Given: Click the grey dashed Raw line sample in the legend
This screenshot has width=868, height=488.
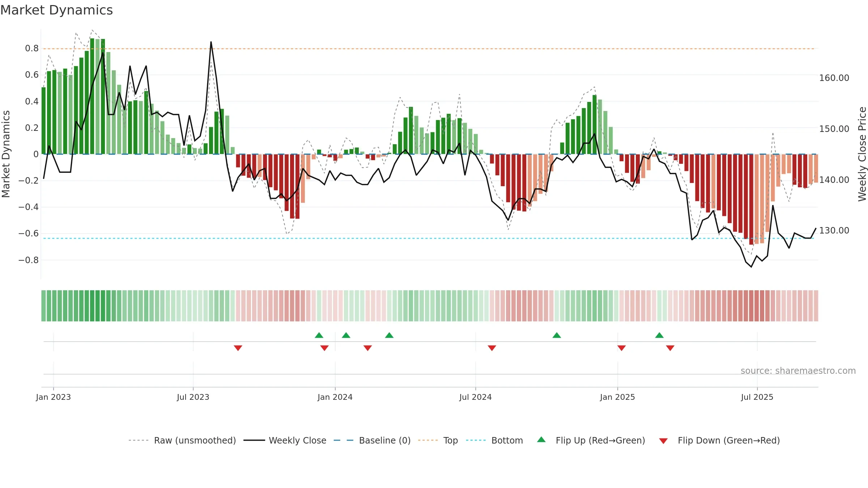Looking at the screenshot, I should click(x=139, y=440).
